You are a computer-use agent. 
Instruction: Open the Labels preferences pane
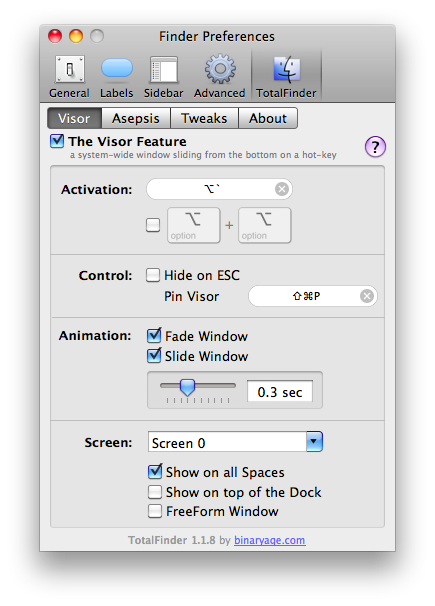(117, 77)
